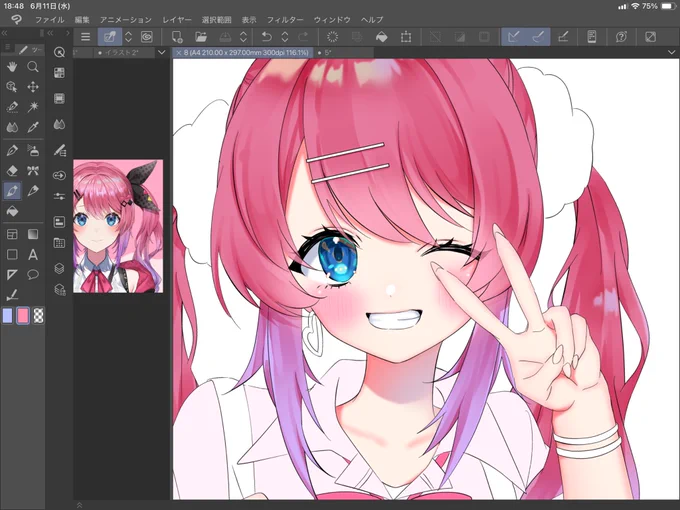Select the Text tool

33,255
